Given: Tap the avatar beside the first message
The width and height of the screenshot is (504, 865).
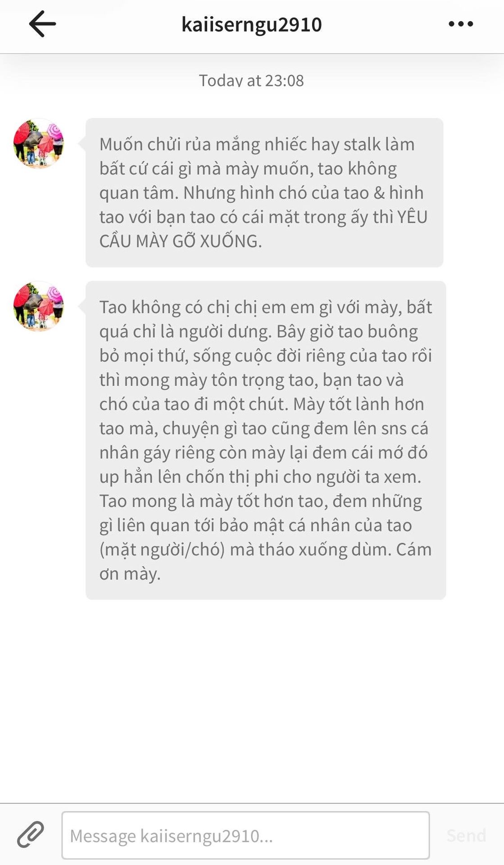Looking at the screenshot, I should 39,143.
